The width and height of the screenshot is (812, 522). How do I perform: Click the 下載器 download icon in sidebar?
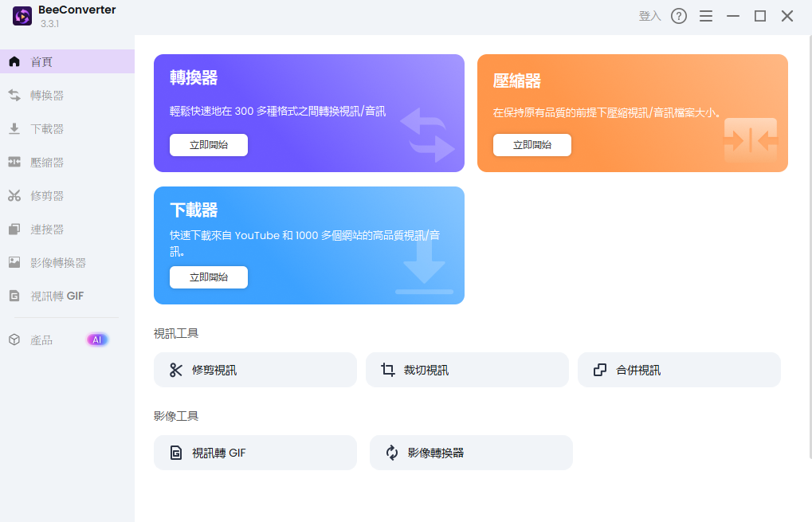(x=14, y=129)
